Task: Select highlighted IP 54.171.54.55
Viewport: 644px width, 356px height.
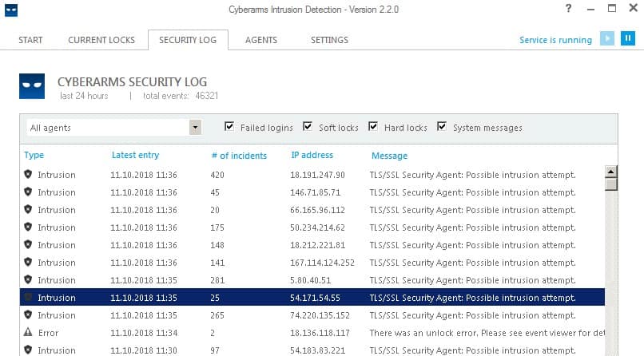Action: (x=315, y=298)
